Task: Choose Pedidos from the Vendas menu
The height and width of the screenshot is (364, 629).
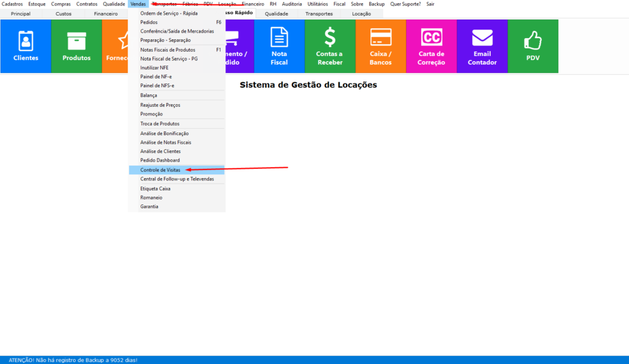Action: coord(149,22)
